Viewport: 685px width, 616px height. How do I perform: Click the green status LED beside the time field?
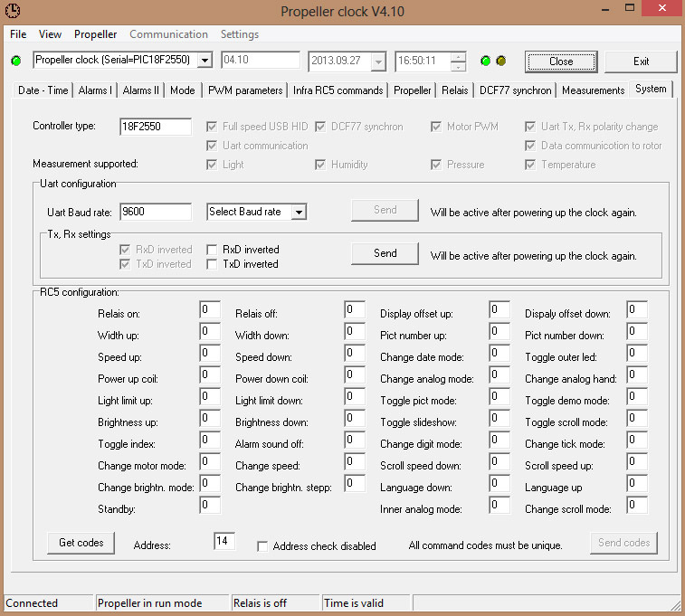(485, 61)
